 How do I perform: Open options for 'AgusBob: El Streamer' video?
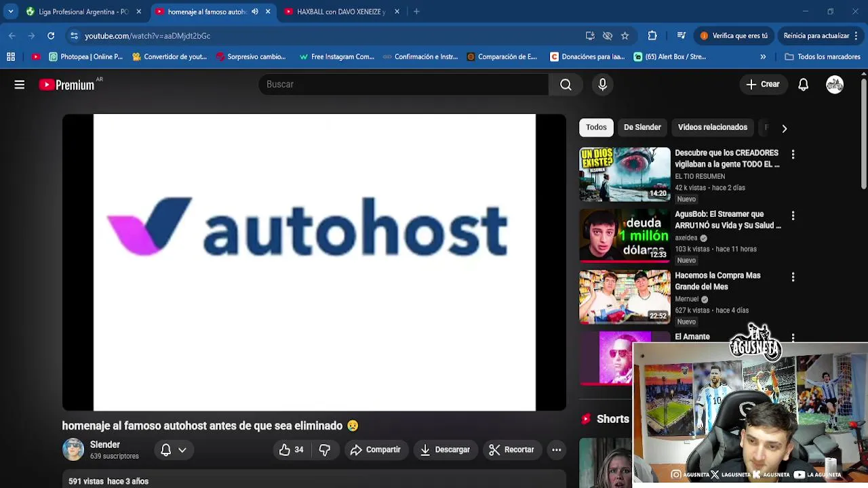click(x=793, y=216)
